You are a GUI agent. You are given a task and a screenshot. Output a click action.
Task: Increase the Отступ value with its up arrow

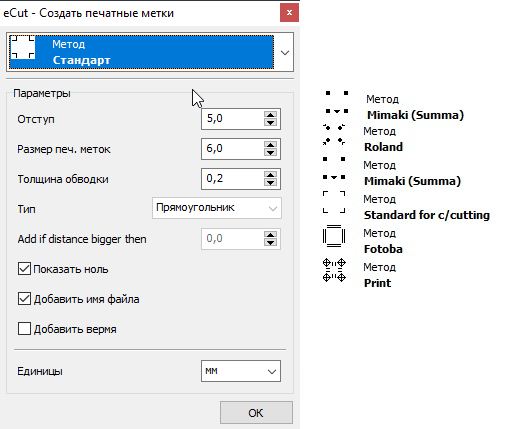click(x=270, y=115)
